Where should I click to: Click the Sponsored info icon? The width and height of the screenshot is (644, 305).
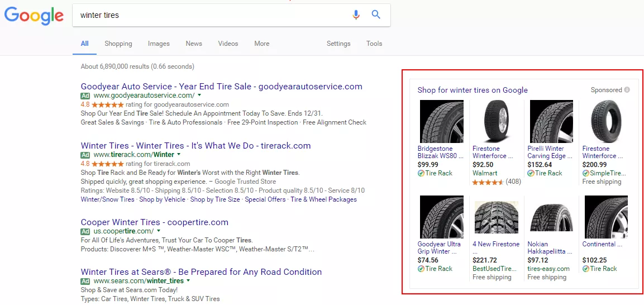[627, 90]
